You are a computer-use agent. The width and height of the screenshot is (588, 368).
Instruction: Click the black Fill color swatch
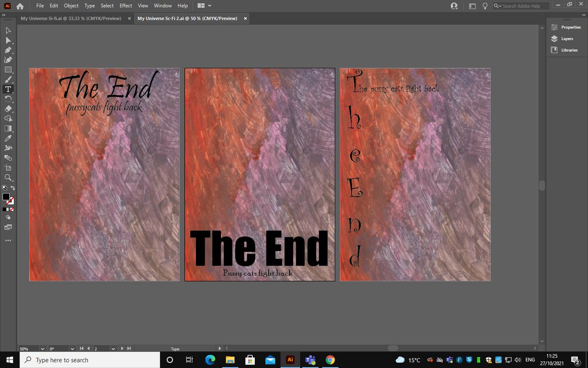pos(6,196)
